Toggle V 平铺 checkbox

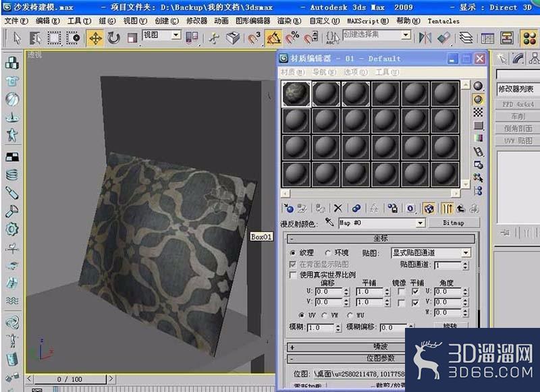pos(415,302)
